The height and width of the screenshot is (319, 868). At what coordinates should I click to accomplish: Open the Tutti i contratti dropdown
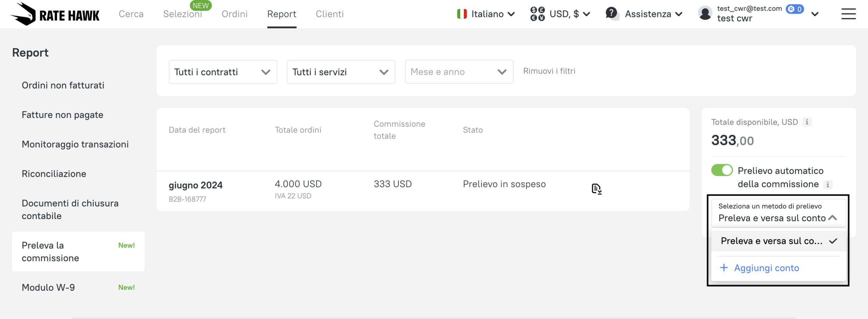click(x=223, y=72)
